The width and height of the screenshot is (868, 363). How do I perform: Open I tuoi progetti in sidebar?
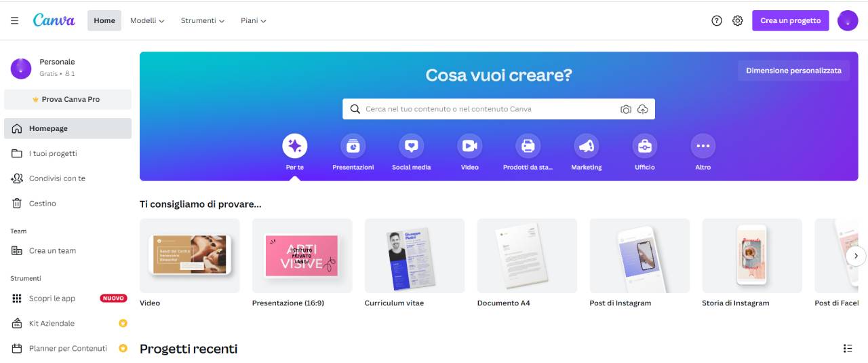point(53,153)
